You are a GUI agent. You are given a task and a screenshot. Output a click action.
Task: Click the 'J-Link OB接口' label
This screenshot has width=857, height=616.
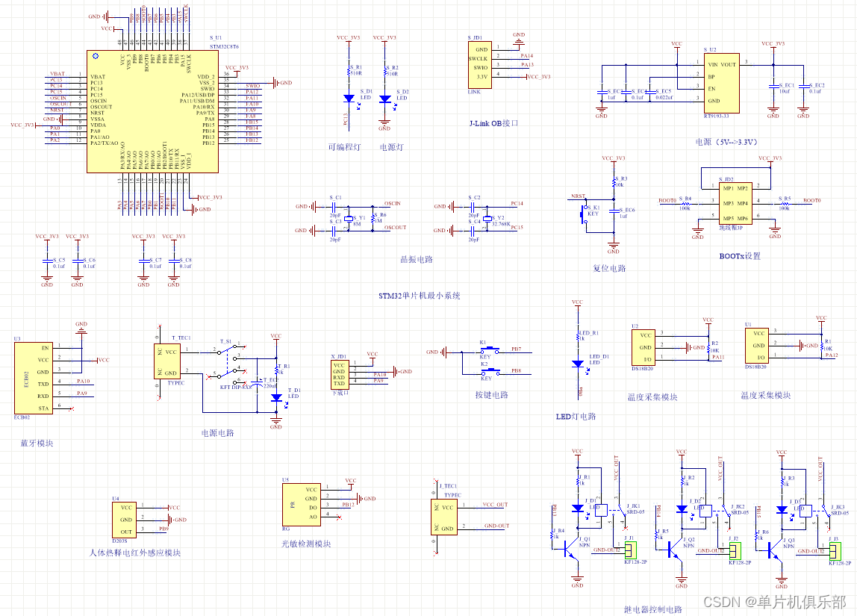(493, 123)
